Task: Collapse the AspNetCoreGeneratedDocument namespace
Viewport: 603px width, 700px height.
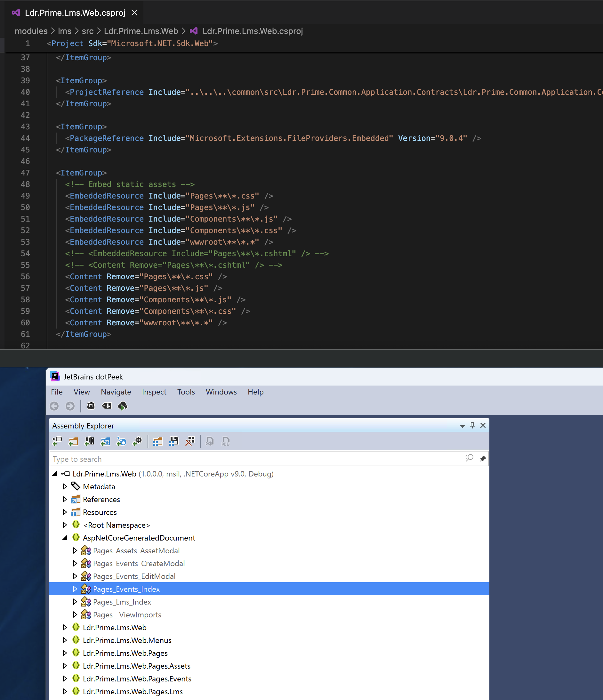Action: pos(65,538)
